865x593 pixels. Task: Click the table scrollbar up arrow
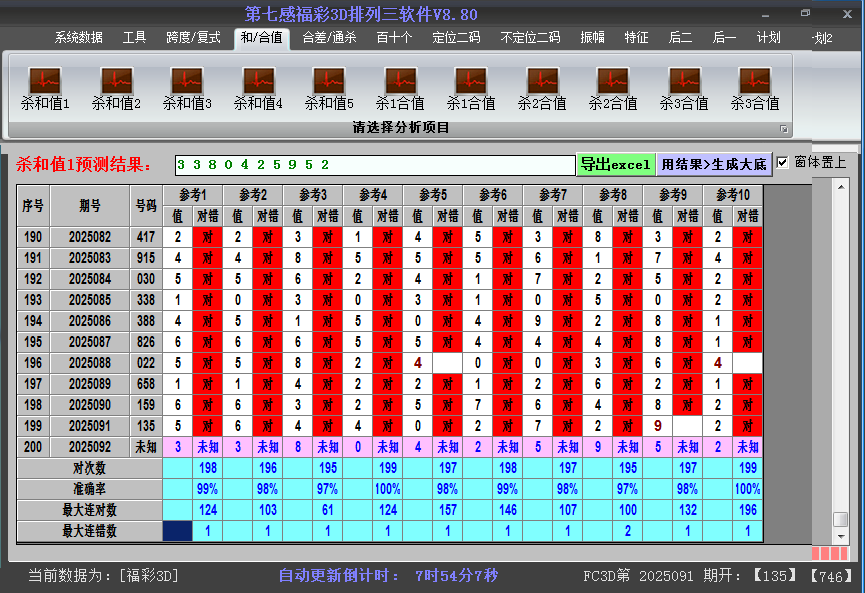(841, 188)
